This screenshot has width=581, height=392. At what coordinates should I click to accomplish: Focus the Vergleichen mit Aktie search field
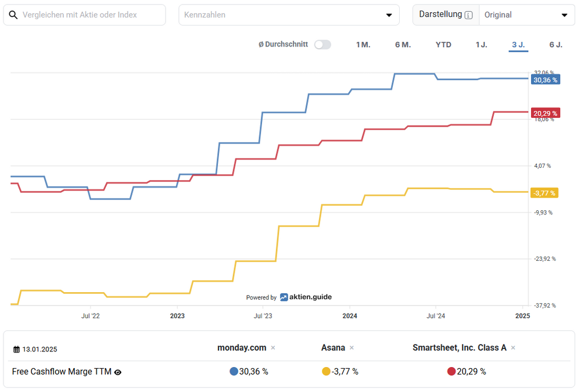pyautogui.click(x=90, y=15)
